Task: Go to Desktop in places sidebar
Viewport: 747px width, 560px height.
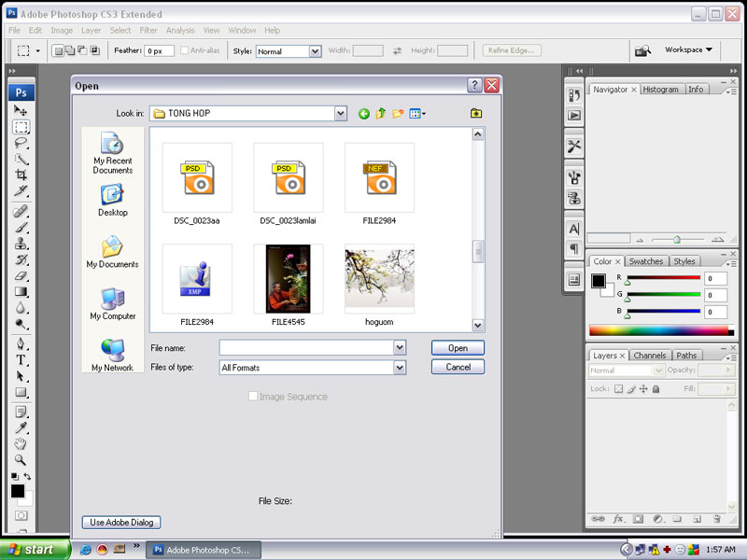Action: click(112, 200)
